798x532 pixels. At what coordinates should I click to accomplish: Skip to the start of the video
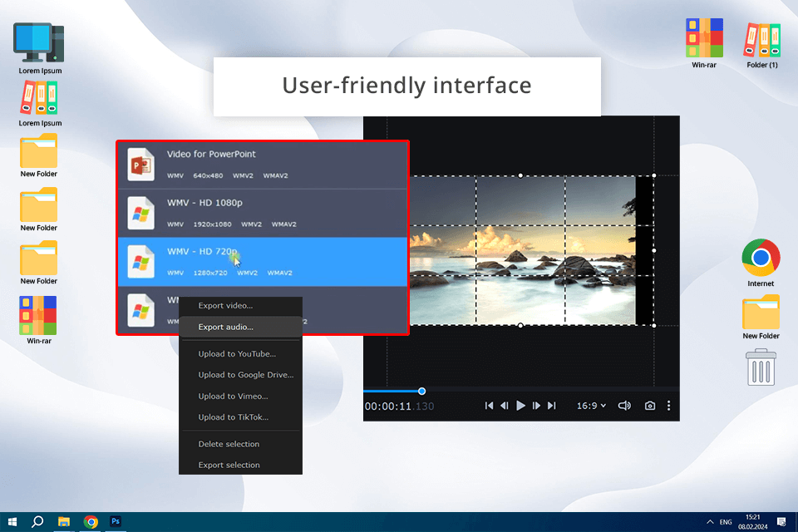490,406
